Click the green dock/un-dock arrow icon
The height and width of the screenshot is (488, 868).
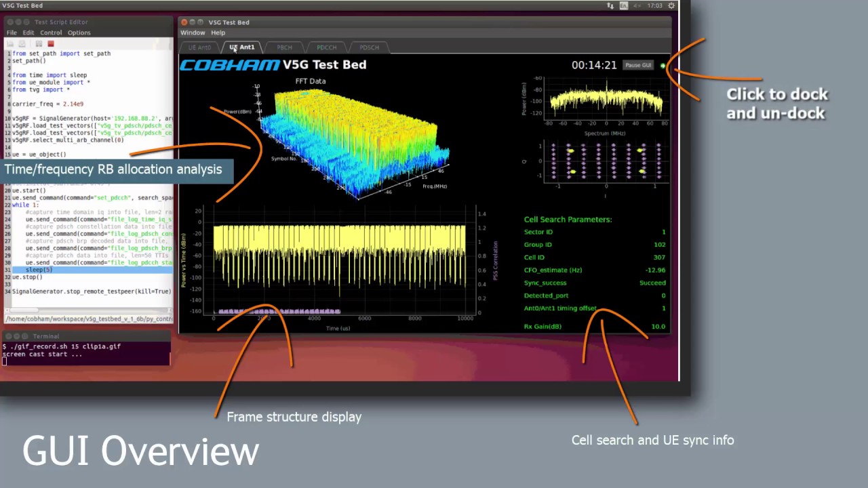(663, 66)
